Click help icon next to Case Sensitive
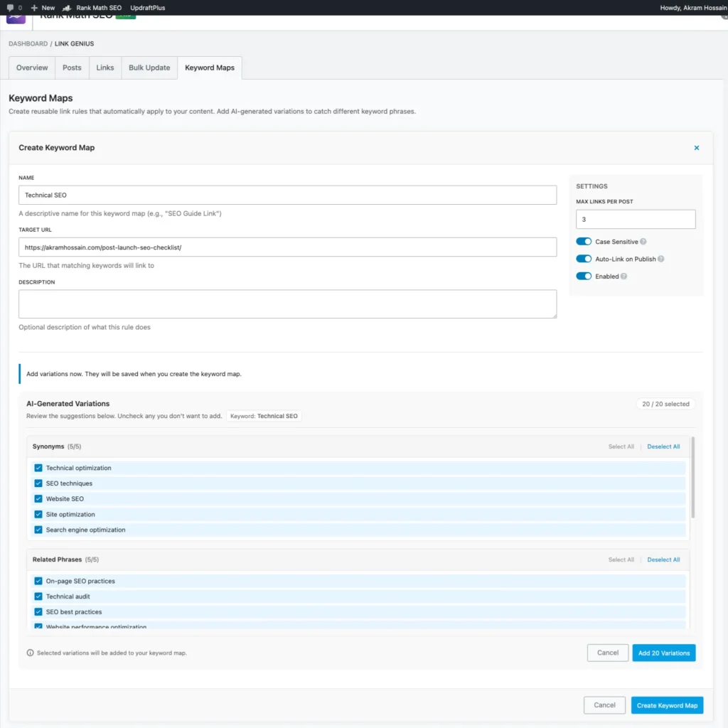Screen dimensions: 728x728 pyautogui.click(x=643, y=242)
